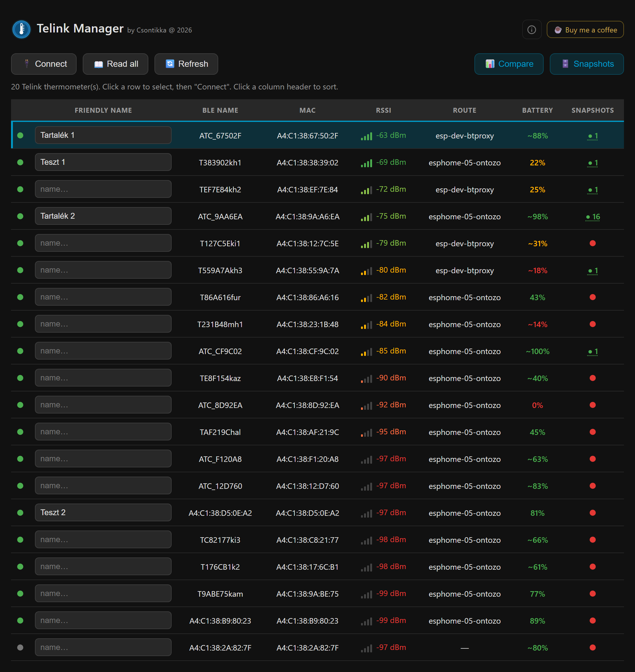Edit the Teszt 2 friendly name field
This screenshot has height=672, width=635.
coord(103,513)
